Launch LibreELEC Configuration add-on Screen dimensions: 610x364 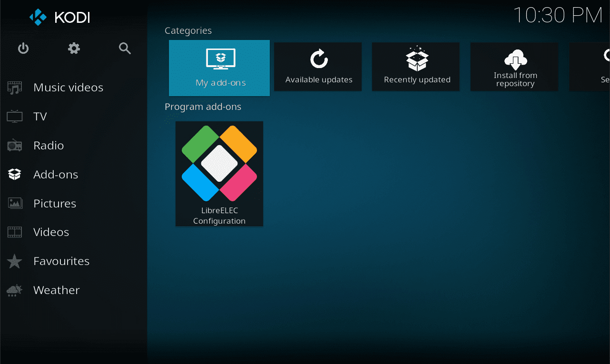point(219,174)
